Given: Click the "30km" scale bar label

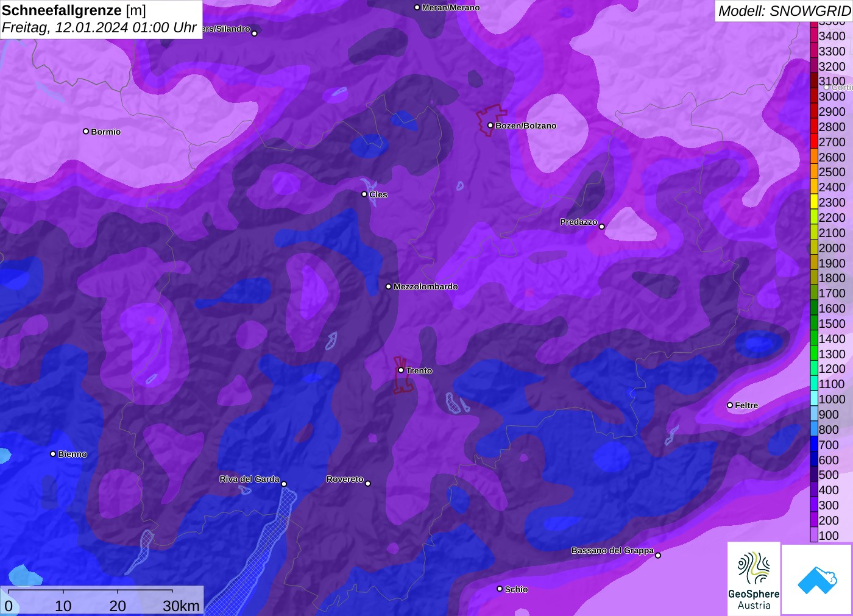Looking at the screenshot, I should coord(181,606).
